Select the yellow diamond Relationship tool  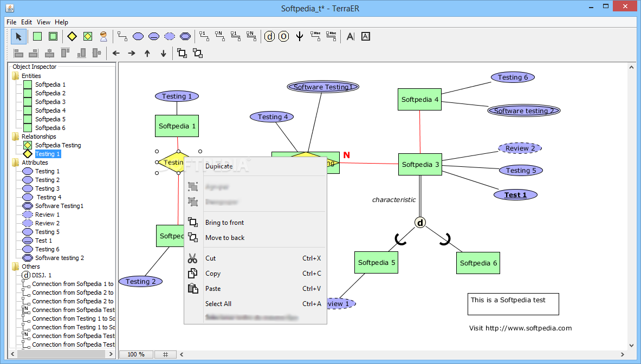(x=72, y=36)
